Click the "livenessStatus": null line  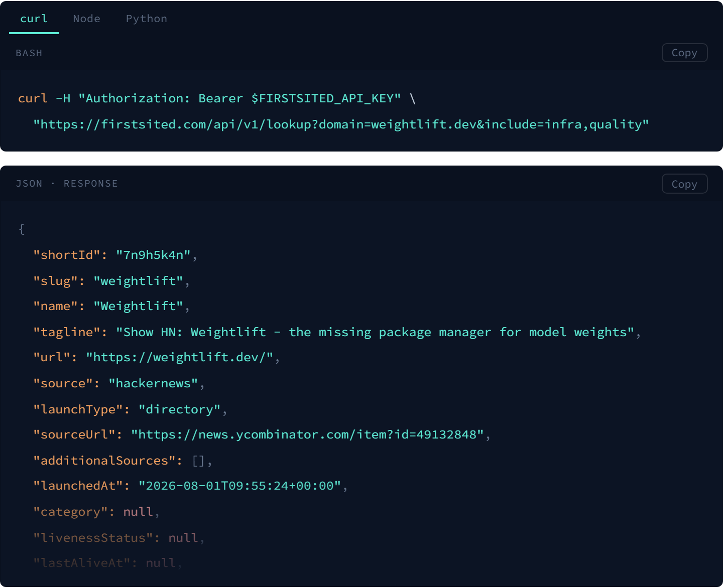tap(119, 538)
